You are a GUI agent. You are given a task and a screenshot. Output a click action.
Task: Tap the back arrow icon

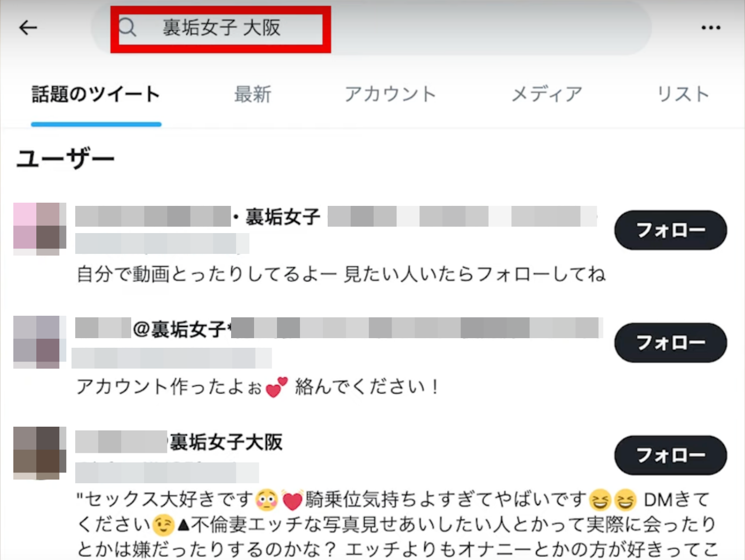[28, 27]
